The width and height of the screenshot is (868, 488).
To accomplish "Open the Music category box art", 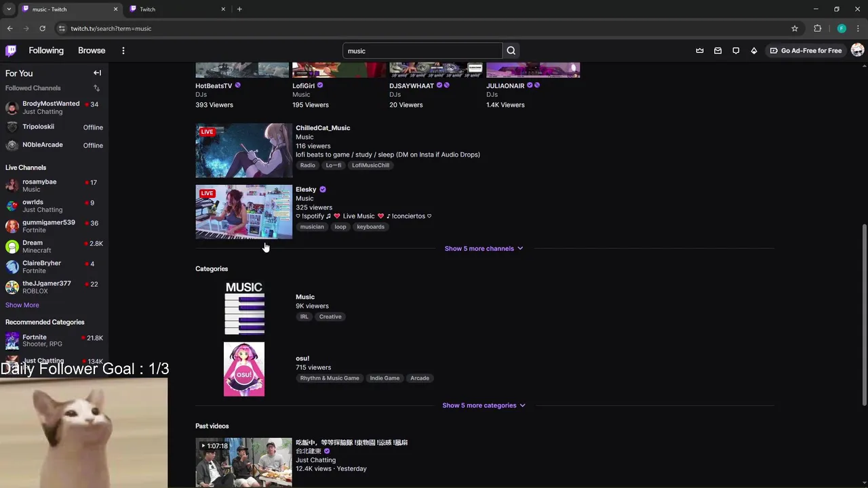I will 244,308.
